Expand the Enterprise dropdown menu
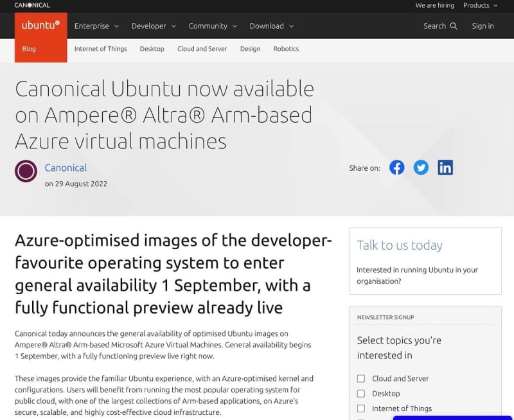 (x=96, y=26)
